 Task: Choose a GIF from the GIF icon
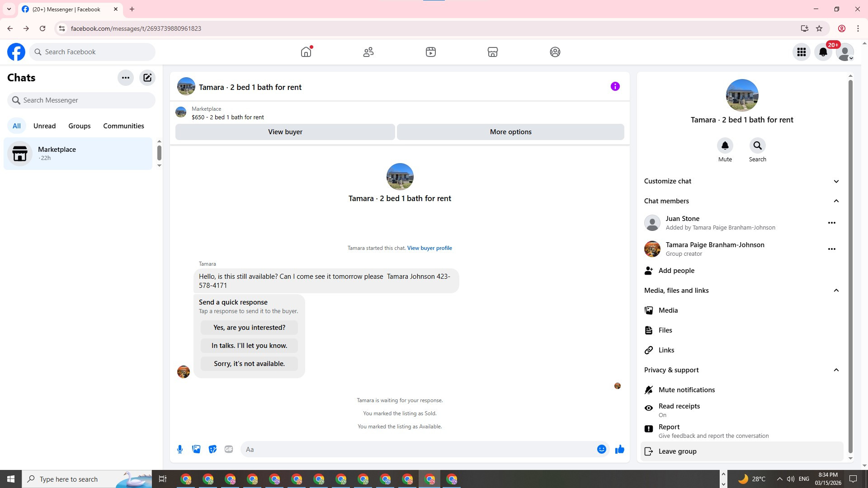pos(229,449)
